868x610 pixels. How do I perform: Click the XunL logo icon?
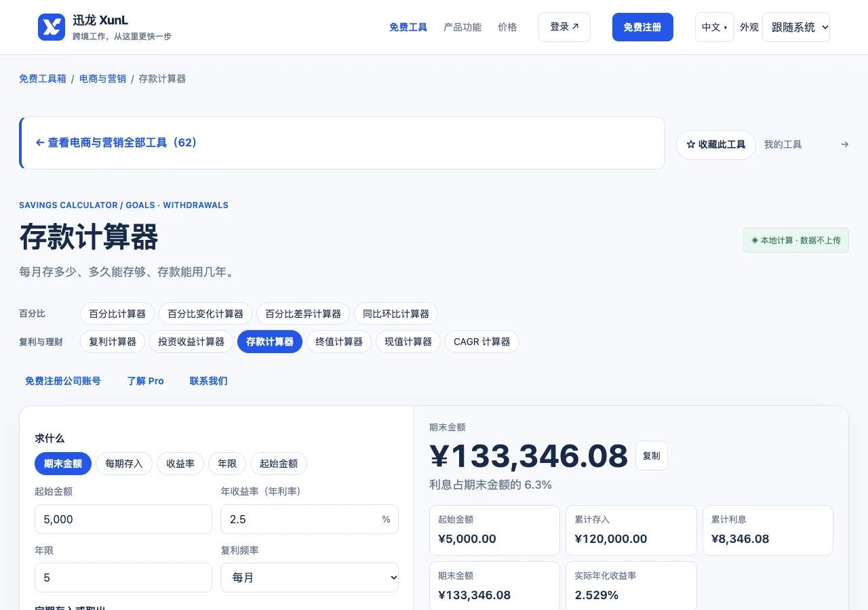(52, 27)
